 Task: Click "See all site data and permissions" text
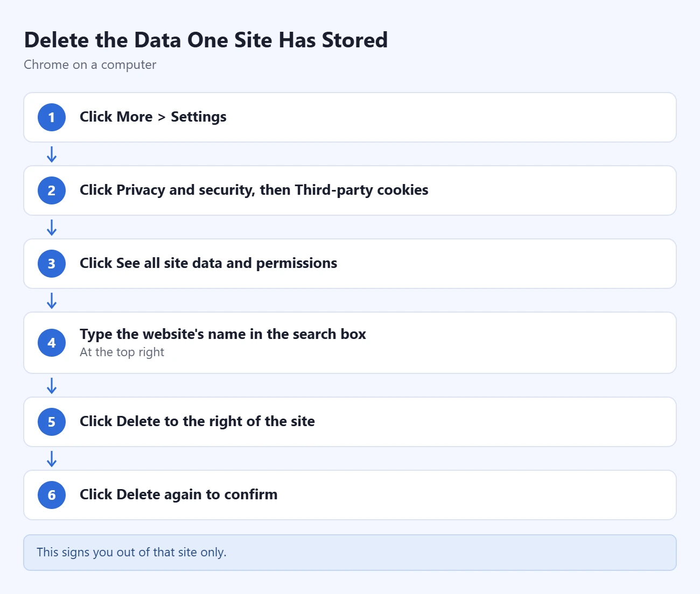[227, 263]
